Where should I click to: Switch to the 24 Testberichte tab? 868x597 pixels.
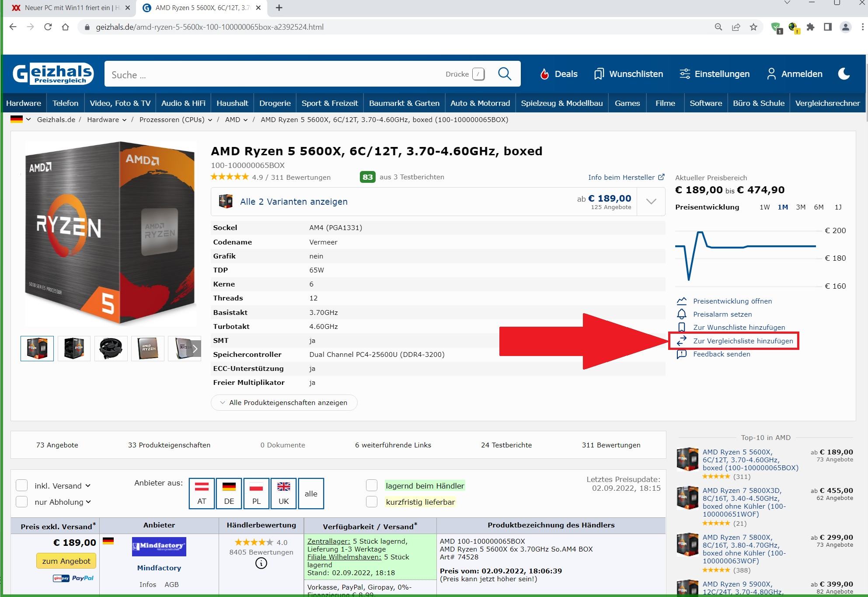coord(506,445)
